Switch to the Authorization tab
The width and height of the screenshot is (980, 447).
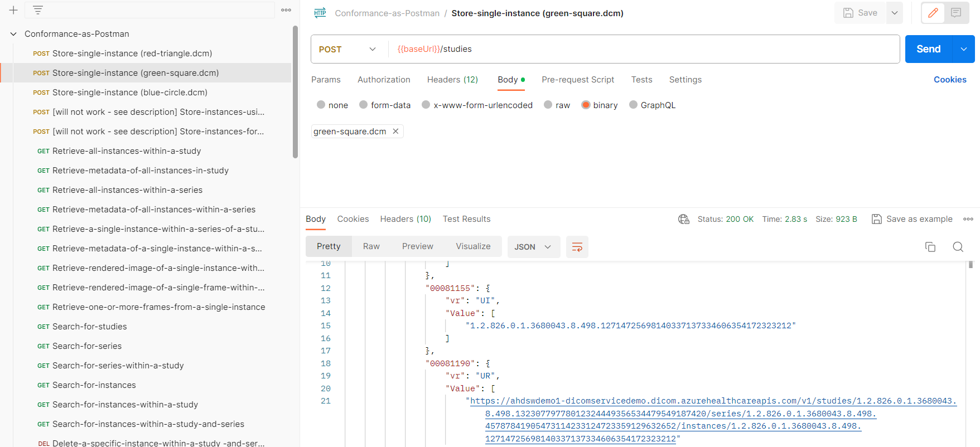(384, 80)
